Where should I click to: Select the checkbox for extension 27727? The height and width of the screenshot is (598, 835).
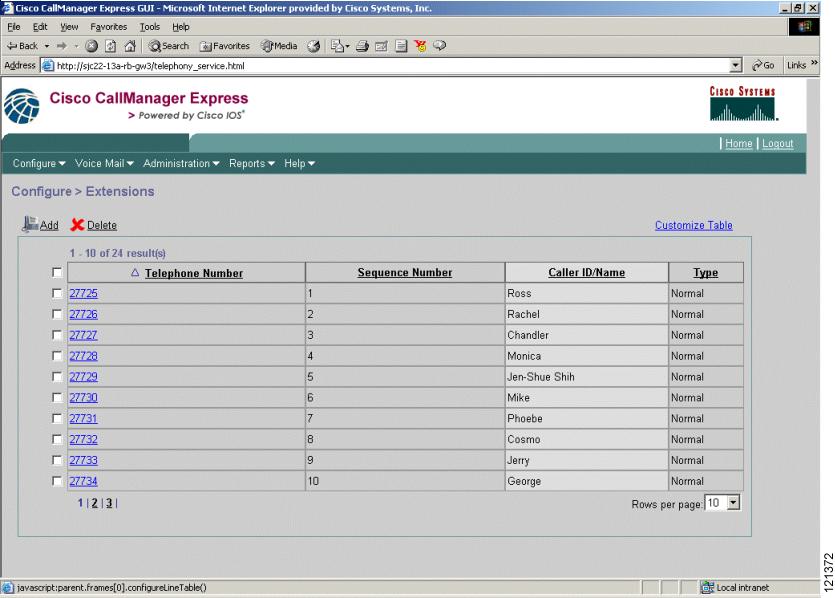(57, 335)
